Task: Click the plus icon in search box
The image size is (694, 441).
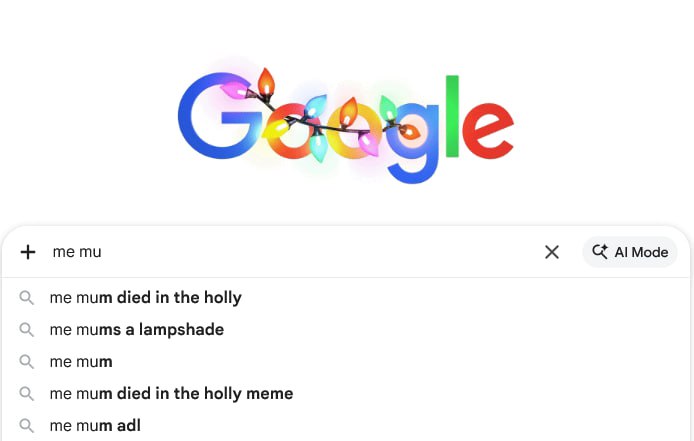Action: 28,252
